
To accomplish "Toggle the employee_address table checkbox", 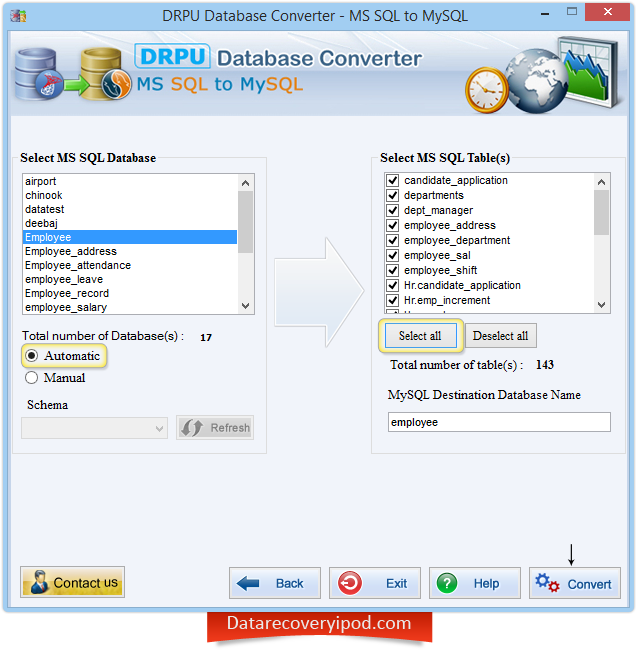I will [392, 225].
